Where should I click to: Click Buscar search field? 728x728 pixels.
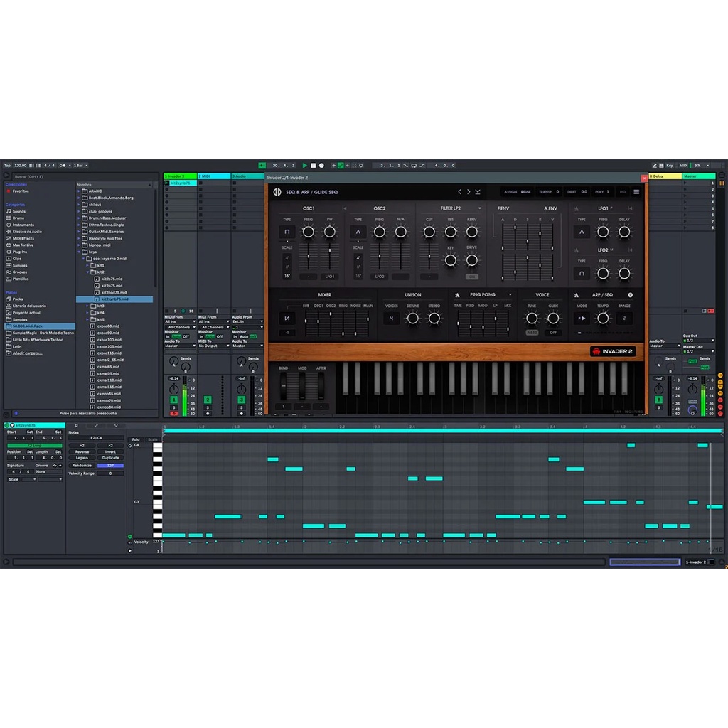(x=84, y=176)
